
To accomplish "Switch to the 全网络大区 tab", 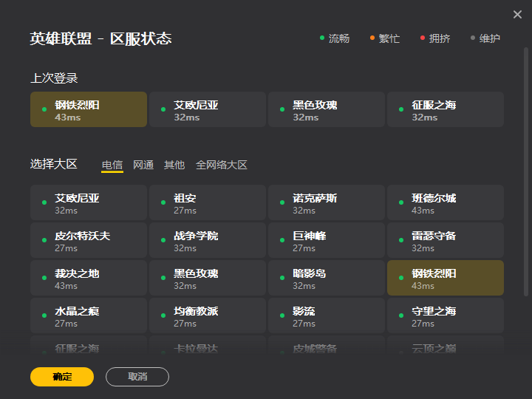I will point(222,165).
